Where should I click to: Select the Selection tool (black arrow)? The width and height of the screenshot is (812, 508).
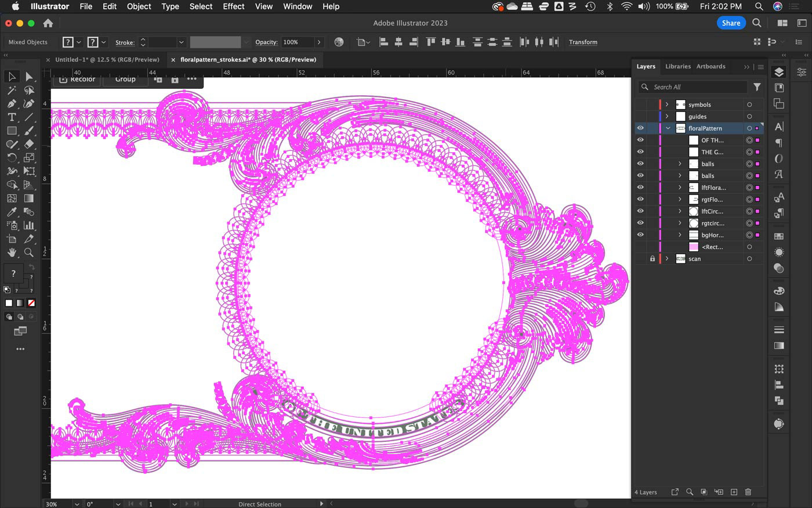tap(12, 77)
